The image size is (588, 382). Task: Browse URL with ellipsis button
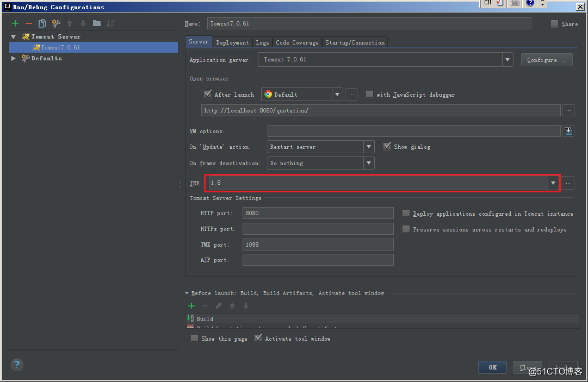coord(568,110)
